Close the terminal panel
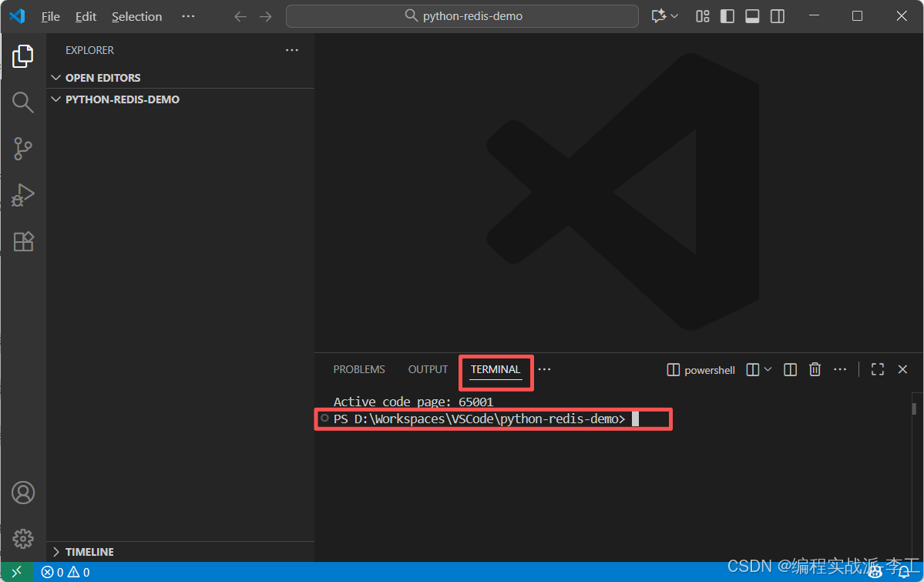Screen dimensions: 924x582 902,370
